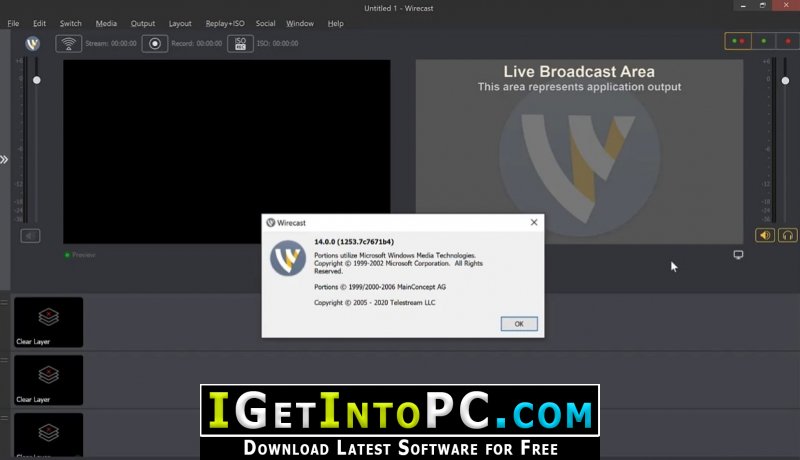Click the Portions 1999/2000-2006 MainConcept AG text
800x460 pixels.
point(380,287)
